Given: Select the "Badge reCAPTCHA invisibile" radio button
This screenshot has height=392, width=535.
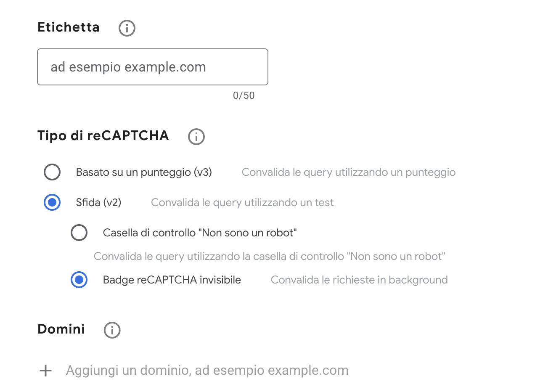Looking at the screenshot, I should [x=79, y=280].
